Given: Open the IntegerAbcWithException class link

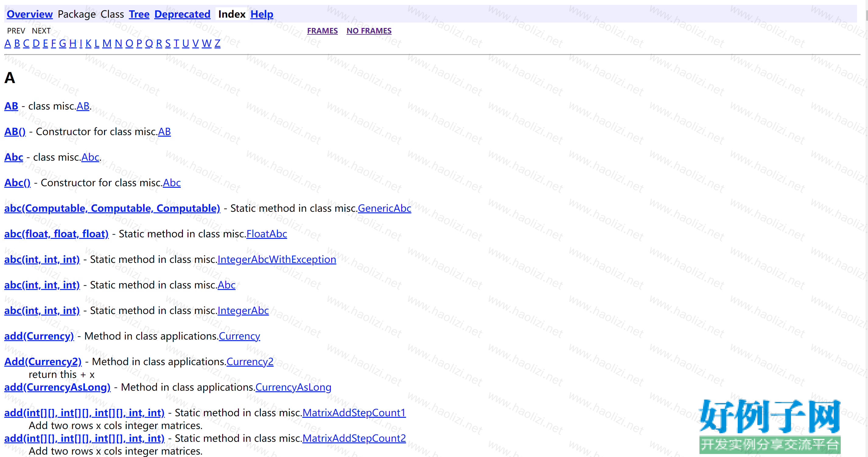Looking at the screenshot, I should pyautogui.click(x=277, y=260).
